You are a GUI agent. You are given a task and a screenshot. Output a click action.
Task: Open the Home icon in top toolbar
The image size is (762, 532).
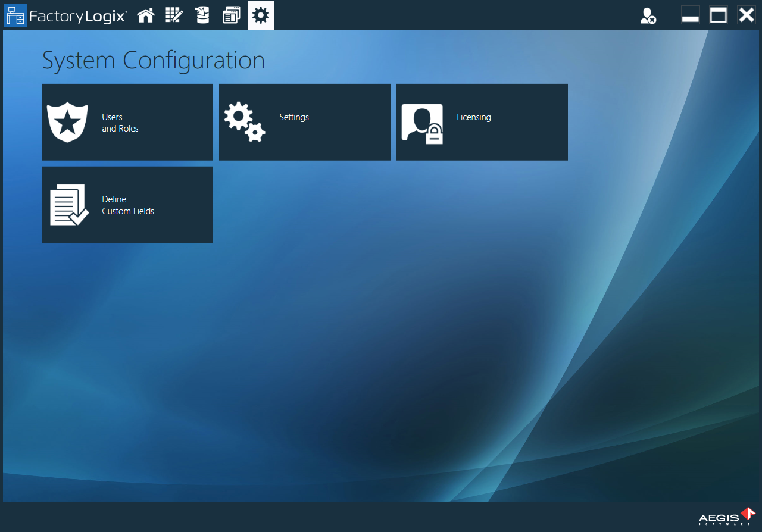[146, 15]
